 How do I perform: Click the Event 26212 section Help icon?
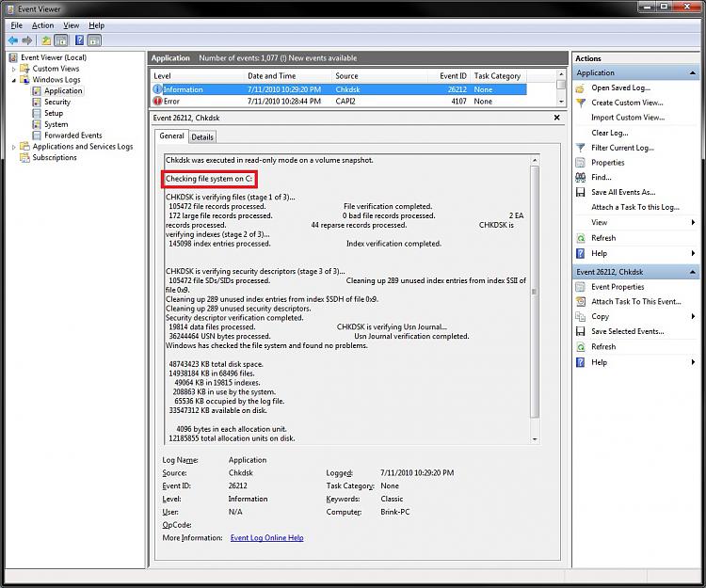tap(581, 362)
